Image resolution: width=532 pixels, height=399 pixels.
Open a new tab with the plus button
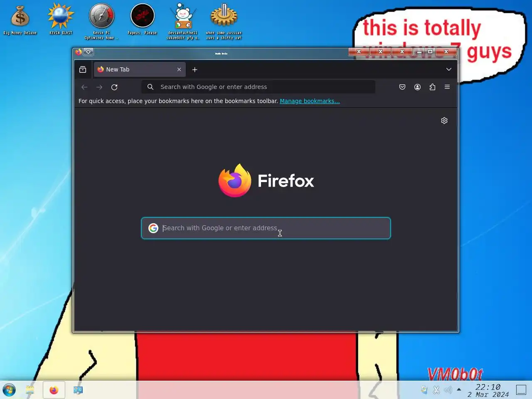coord(195,69)
